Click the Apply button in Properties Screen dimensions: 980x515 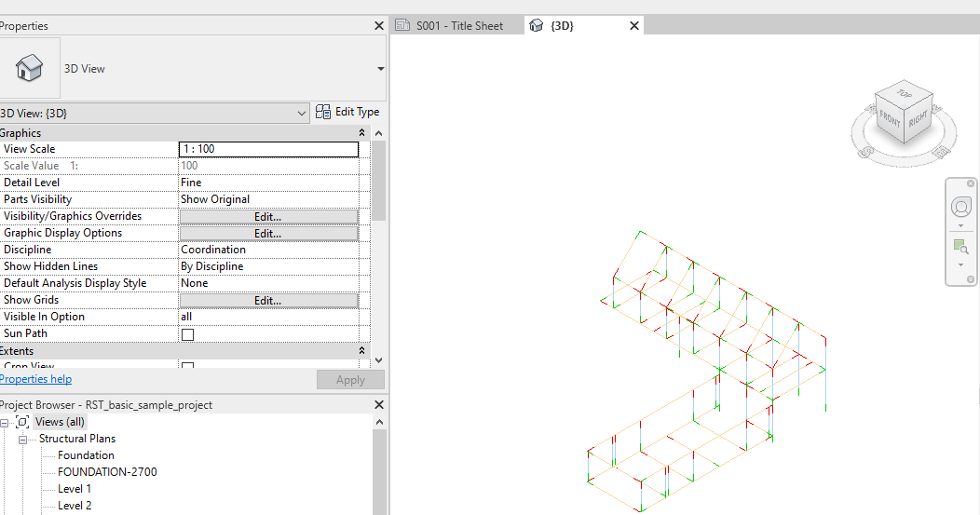point(350,380)
